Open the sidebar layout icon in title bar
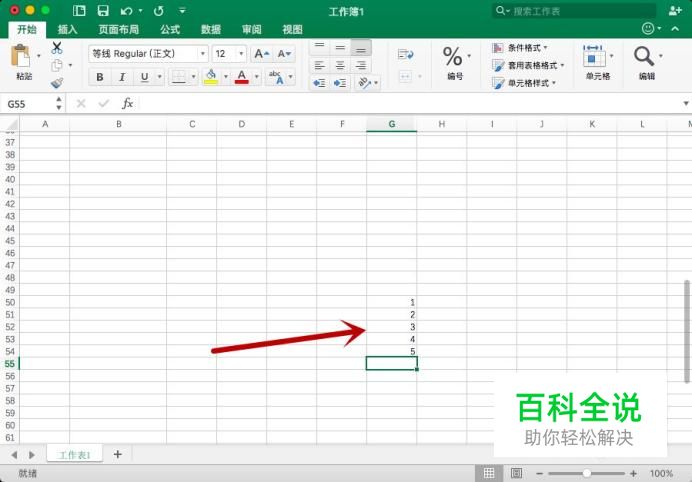Screen dimensions: 692x482 79,11
